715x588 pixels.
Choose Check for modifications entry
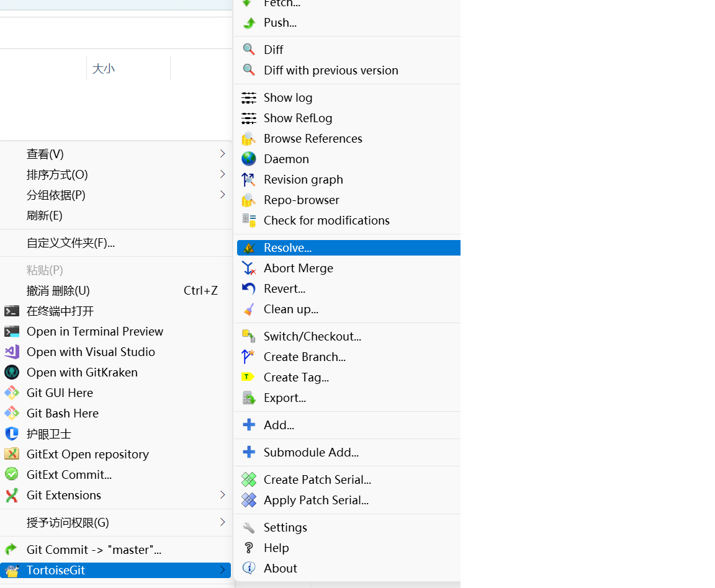click(349, 221)
